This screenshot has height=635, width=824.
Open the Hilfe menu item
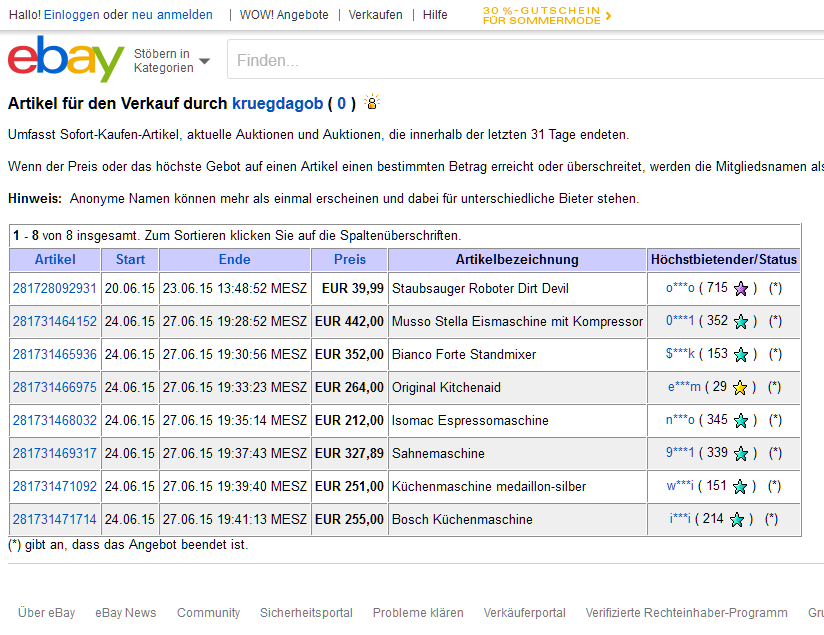[435, 15]
